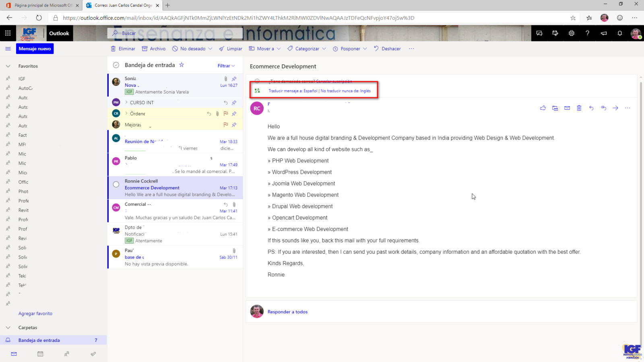Open the People view in bottom bar
This screenshot has width=644, height=362.
coord(67,354)
